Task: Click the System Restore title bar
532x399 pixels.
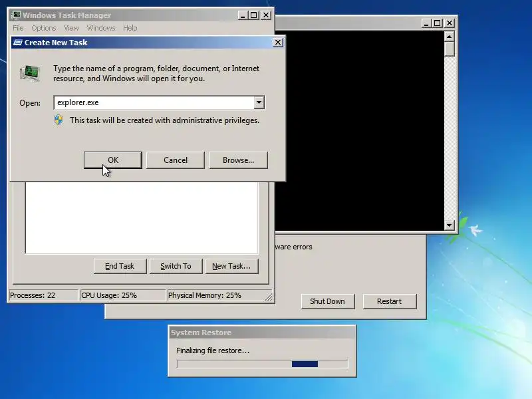Action: [262, 332]
